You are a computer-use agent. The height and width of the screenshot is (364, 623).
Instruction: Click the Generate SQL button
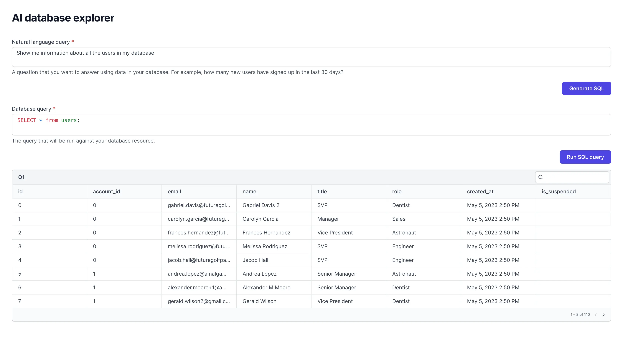pos(586,88)
